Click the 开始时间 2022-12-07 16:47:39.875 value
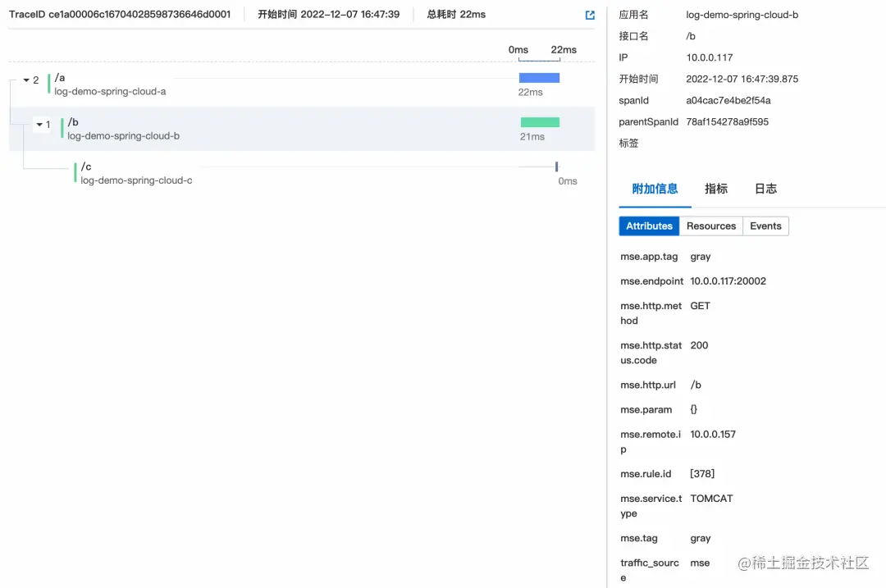This screenshot has height=588, width=886. 742,79
